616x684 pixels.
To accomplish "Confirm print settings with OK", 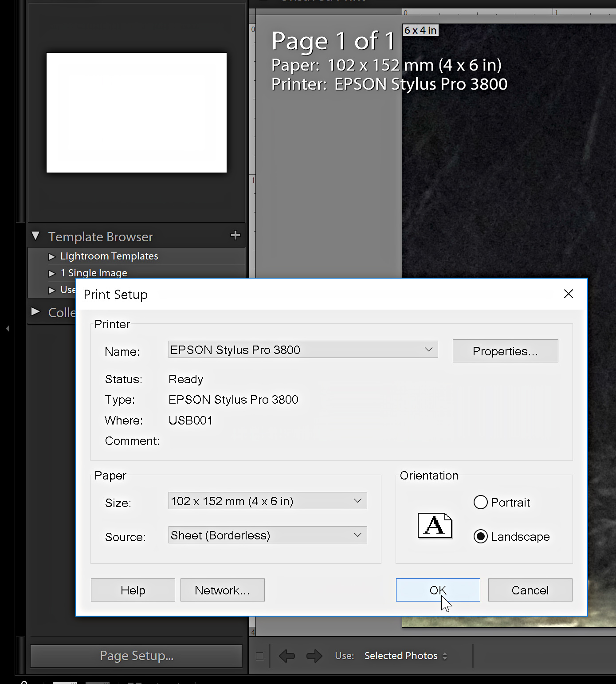I will tap(438, 590).
